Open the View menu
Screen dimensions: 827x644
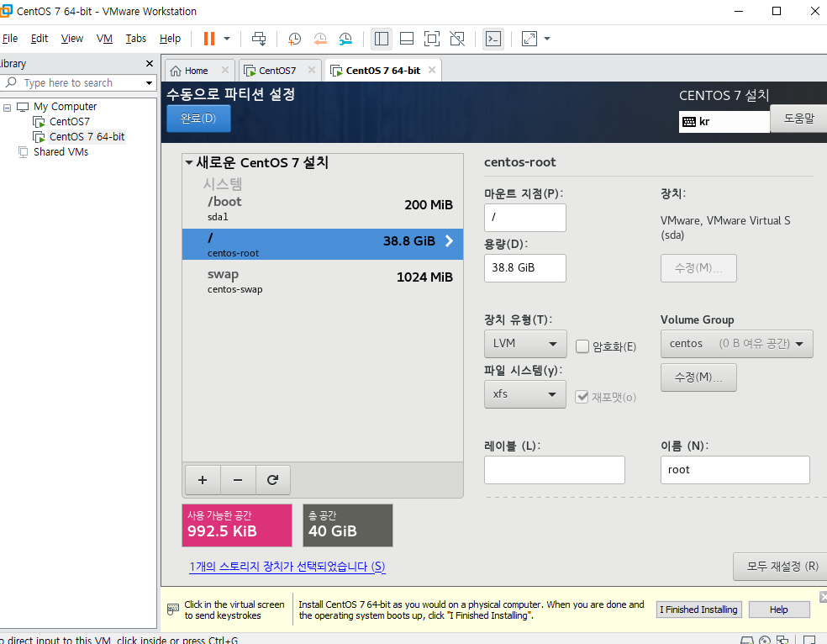coord(71,39)
